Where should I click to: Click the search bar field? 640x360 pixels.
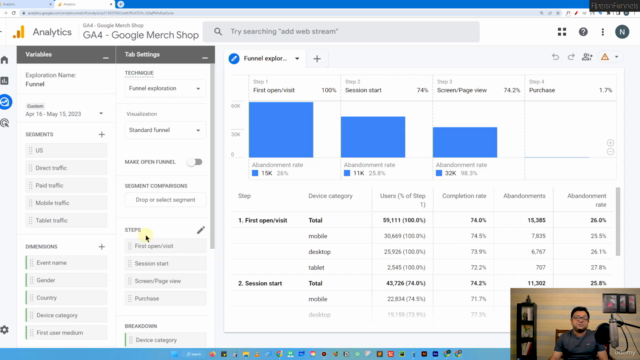341,31
